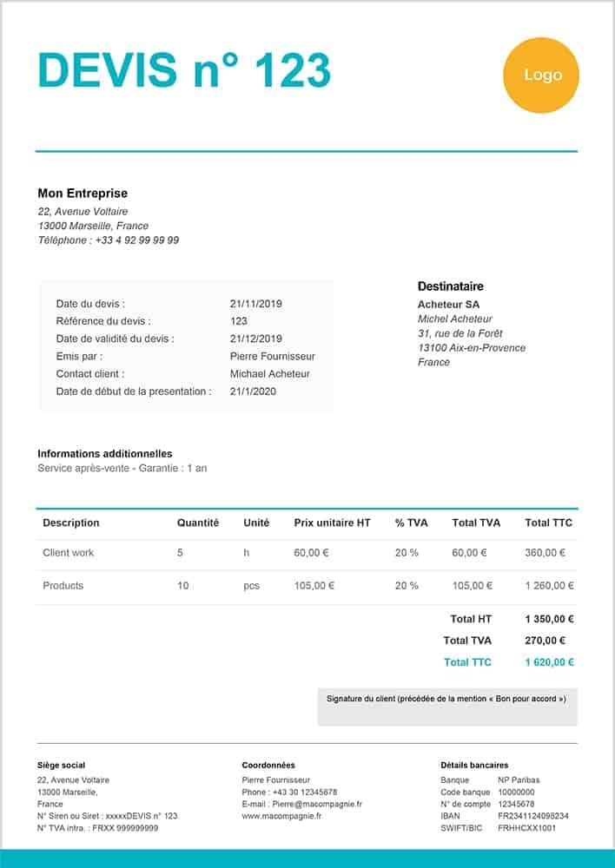
Task: Open the www.macompagnie.fr website link
Action: 281,816
